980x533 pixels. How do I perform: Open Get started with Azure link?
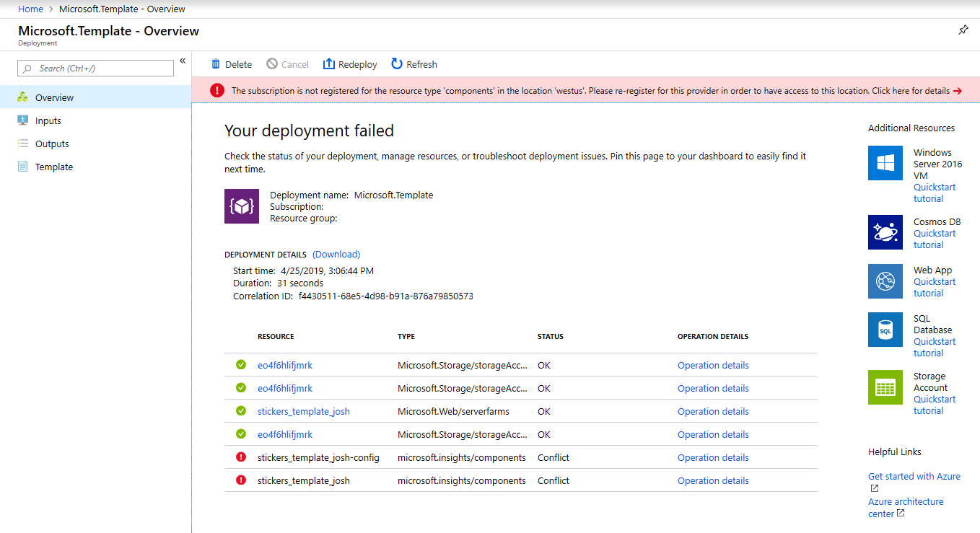(914, 476)
